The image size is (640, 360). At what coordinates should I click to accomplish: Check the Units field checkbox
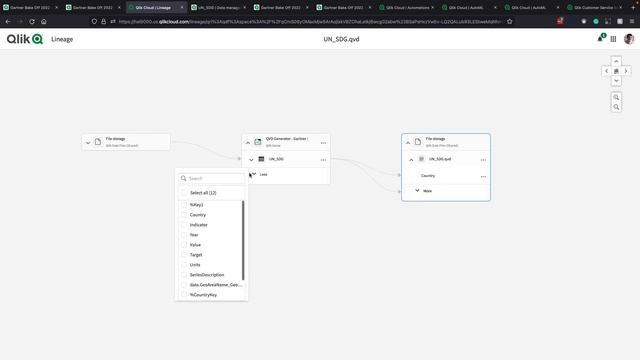[184, 264]
